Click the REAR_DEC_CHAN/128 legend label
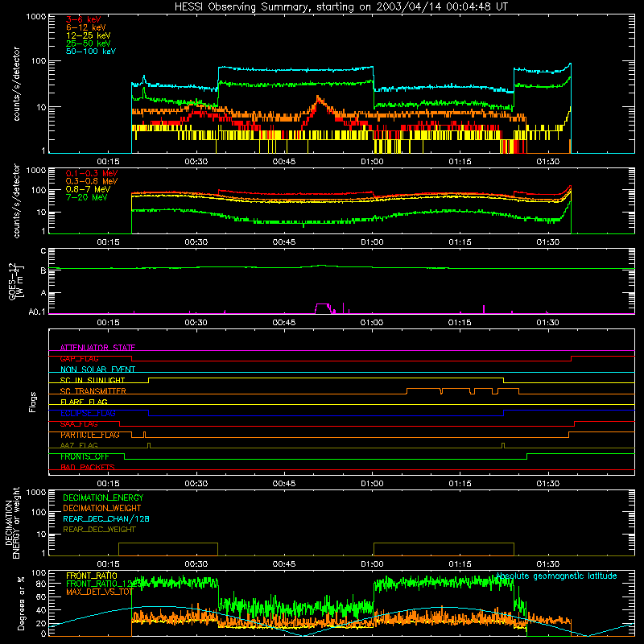644x644 pixels. (x=106, y=518)
